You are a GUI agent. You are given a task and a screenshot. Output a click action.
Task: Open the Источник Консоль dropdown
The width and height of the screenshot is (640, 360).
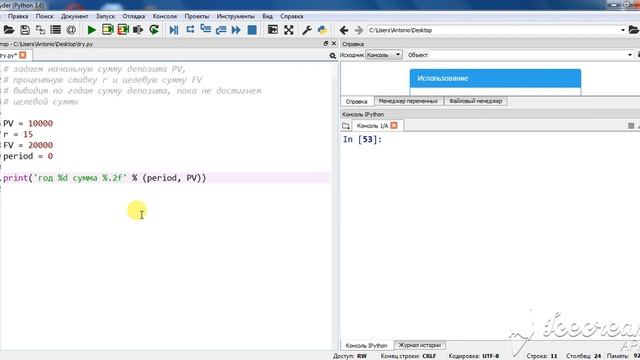384,55
